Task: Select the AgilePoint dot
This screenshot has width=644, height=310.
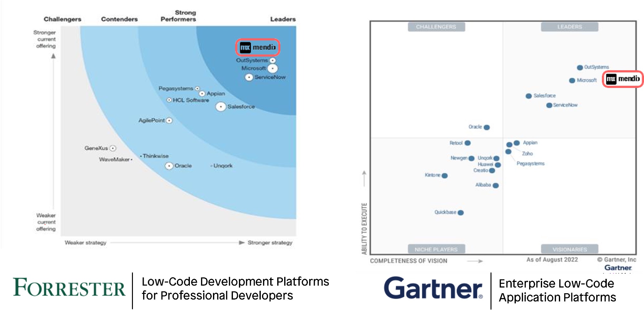Action: pos(169,121)
